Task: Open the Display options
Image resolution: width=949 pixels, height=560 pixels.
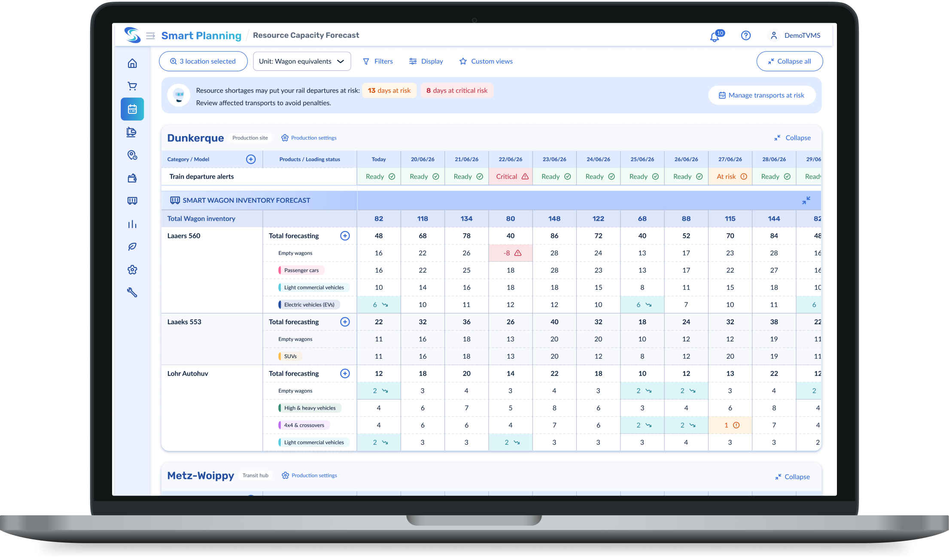Action: (426, 61)
